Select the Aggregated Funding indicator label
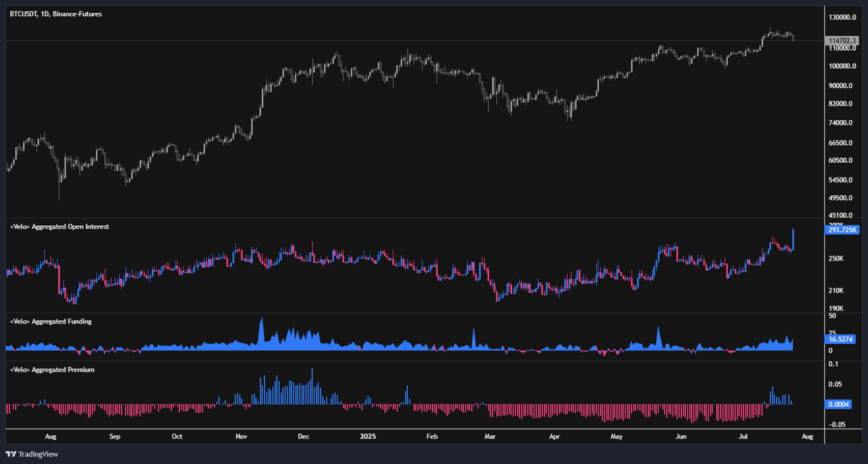 [x=51, y=321]
